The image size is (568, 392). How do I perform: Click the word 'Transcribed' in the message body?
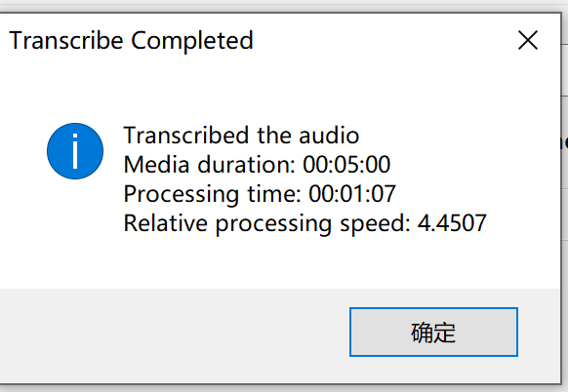pyautogui.click(x=186, y=136)
